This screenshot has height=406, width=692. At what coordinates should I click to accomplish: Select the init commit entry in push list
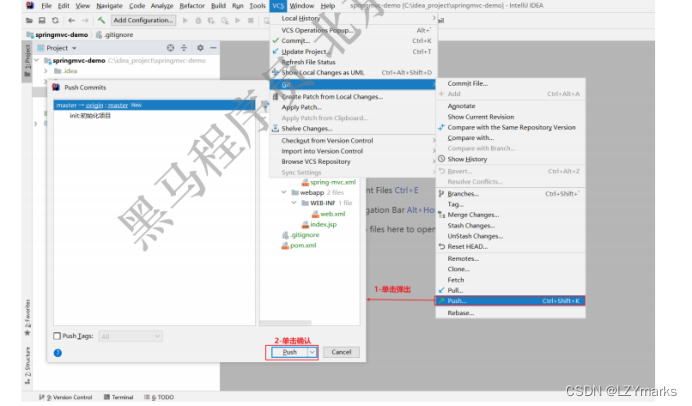tap(90, 116)
